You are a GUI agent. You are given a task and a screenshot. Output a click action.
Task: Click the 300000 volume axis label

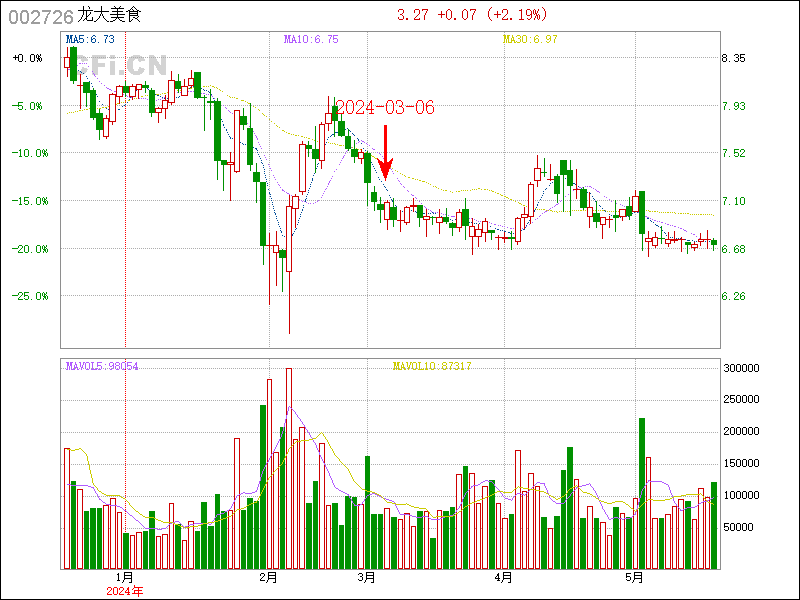click(743, 368)
